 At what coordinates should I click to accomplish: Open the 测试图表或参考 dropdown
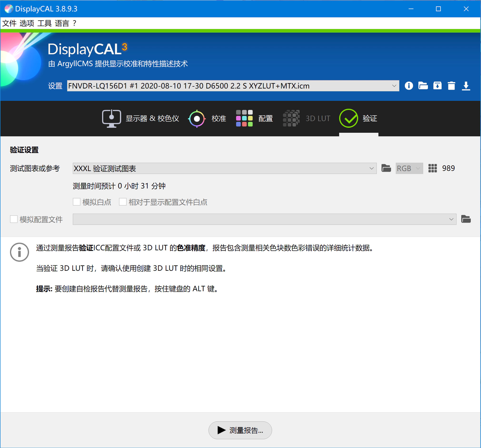click(x=224, y=168)
